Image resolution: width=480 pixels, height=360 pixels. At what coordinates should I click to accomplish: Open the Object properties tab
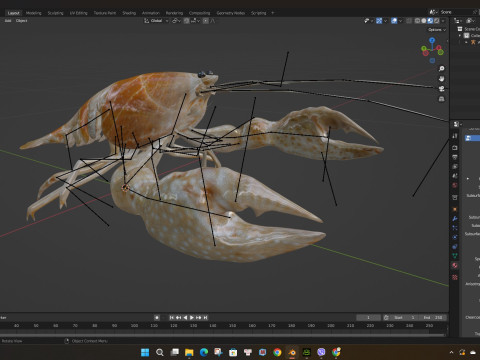coord(455,209)
